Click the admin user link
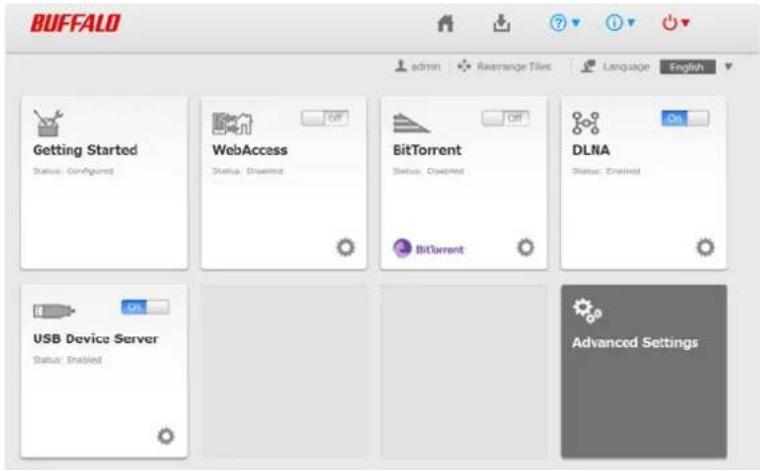Image resolution: width=760 pixels, height=470 pixels. [x=426, y=66]
